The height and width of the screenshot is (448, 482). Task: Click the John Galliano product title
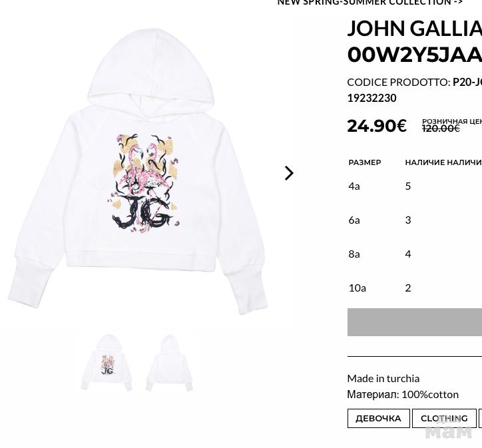[415, 41]
